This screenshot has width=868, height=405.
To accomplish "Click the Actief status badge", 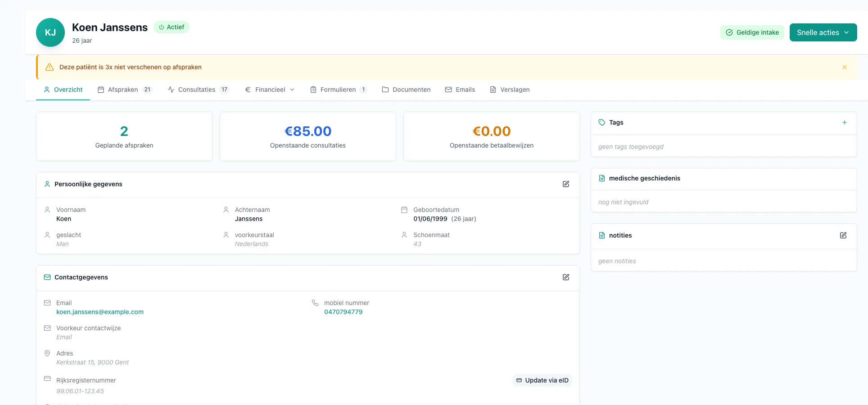I will tap(172, 27).
